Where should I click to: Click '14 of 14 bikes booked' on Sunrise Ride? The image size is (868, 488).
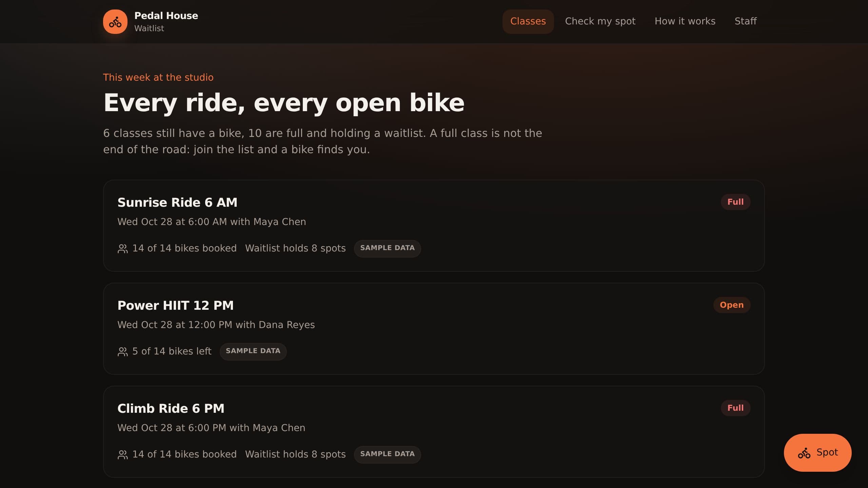[184, 248]
